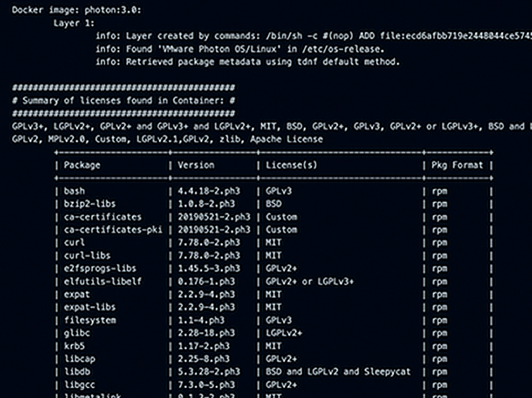
Task: Click the License(s) column header
Action: (291, 165)
